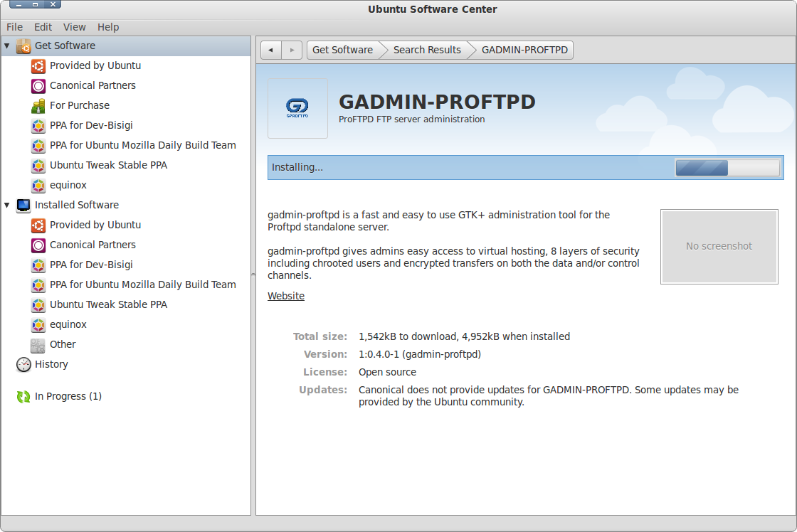Click the No screenshot thumbnail
Screen dimensions: 797x532
point(719,246)
